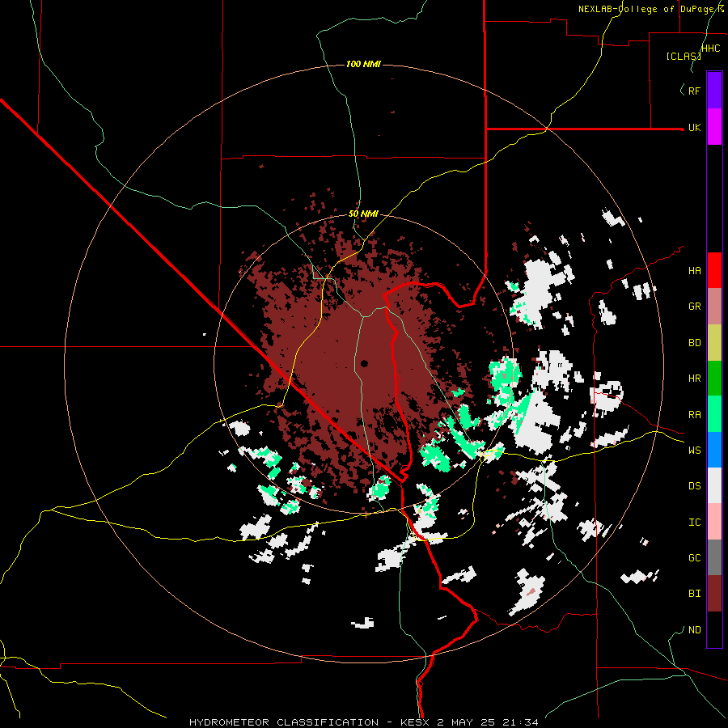Click the [CLAS] units label
Viewport: 728px width, 728px height.
[x=684, y=56]
